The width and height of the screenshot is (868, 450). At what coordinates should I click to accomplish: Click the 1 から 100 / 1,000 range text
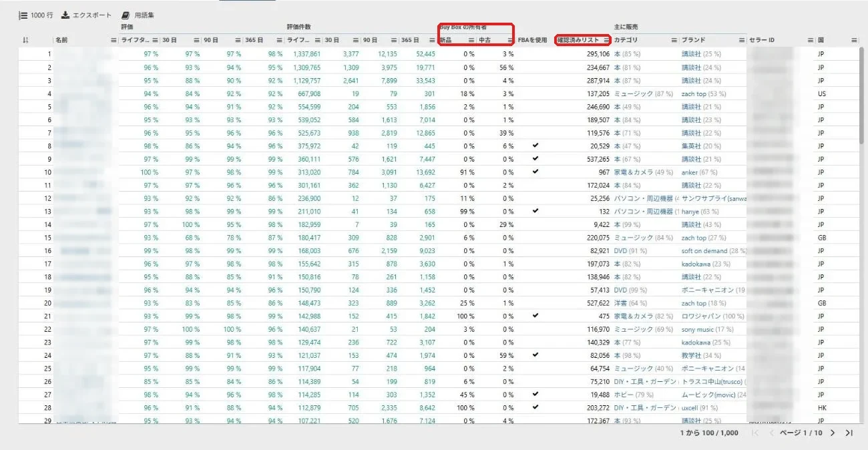pyautogui.click(x=709, y=433)
